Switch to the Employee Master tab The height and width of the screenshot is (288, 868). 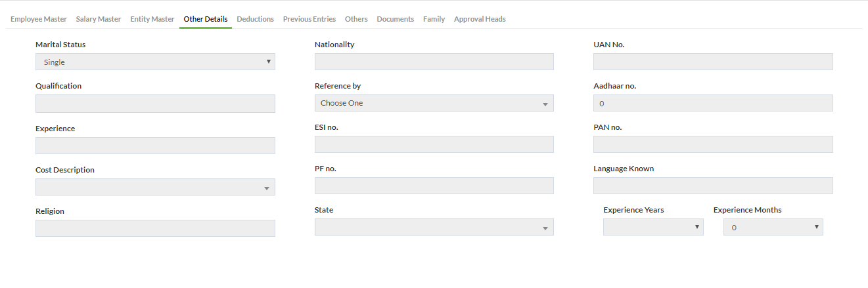[39, 19]
